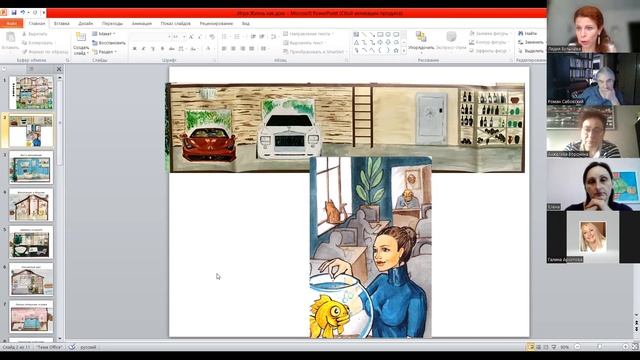Toggle Underline formatting
Image resolution: width=640 pixels, height=360 pixels.
coord(153,49)
